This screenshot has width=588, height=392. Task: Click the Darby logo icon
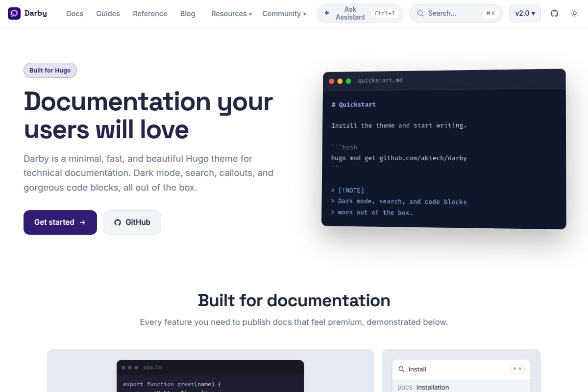[x=14, y=14]
